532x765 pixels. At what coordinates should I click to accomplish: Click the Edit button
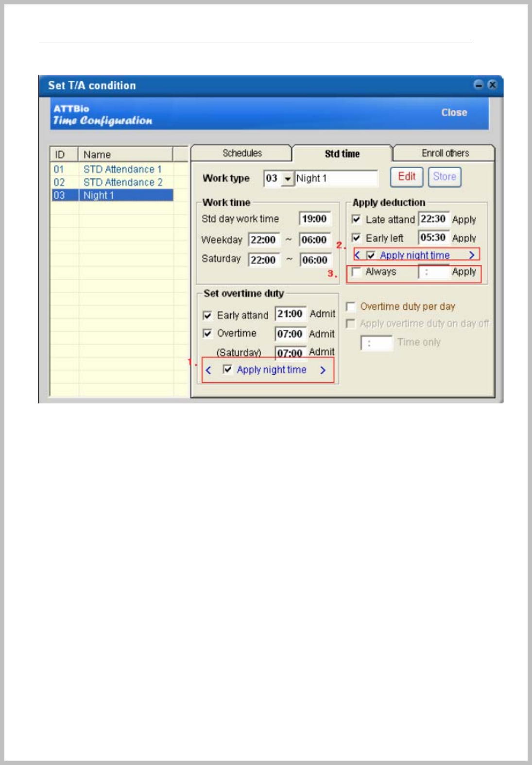tap(407, 177)
